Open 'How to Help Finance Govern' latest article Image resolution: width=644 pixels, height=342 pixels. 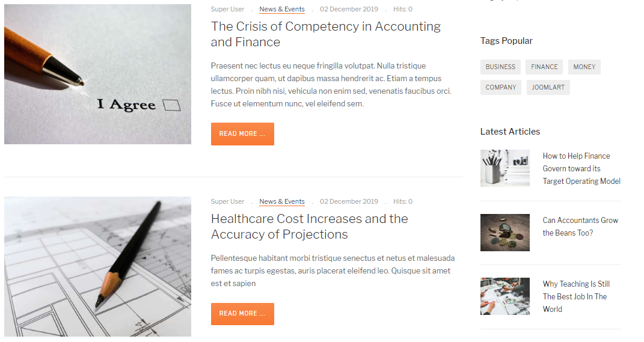coord(581,168)
